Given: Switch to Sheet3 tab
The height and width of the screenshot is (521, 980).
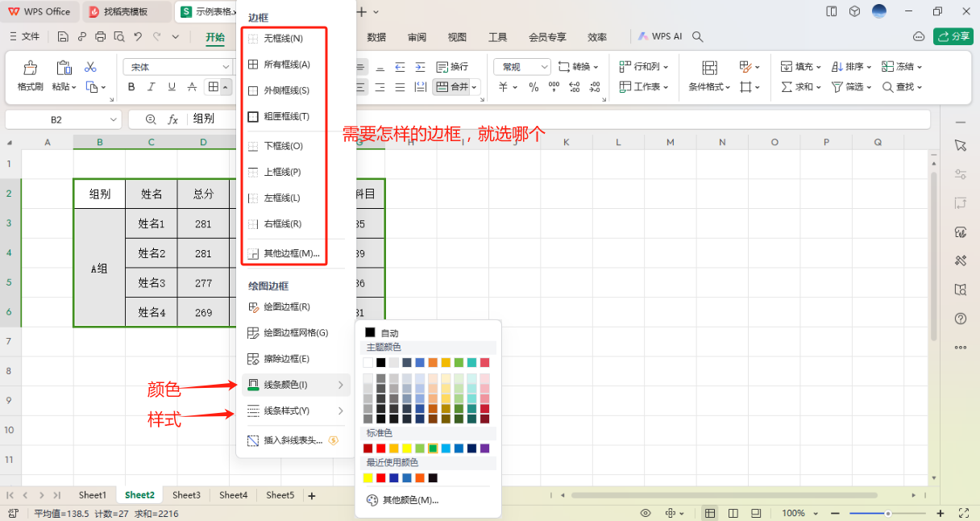Looking at the screenshot, I should (x=186, y=495).
